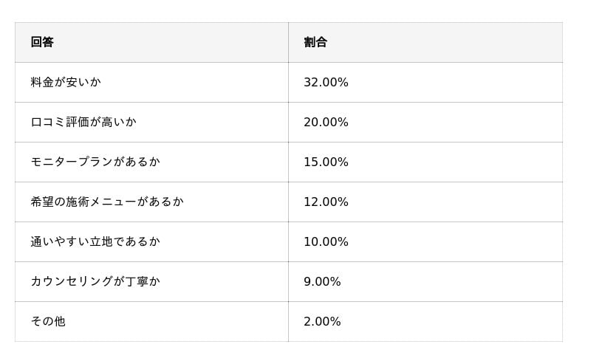Screen dimensions: 591x364
Task: Click the 通いやすい立地であるか cell
Action: (x=95, y=241)
